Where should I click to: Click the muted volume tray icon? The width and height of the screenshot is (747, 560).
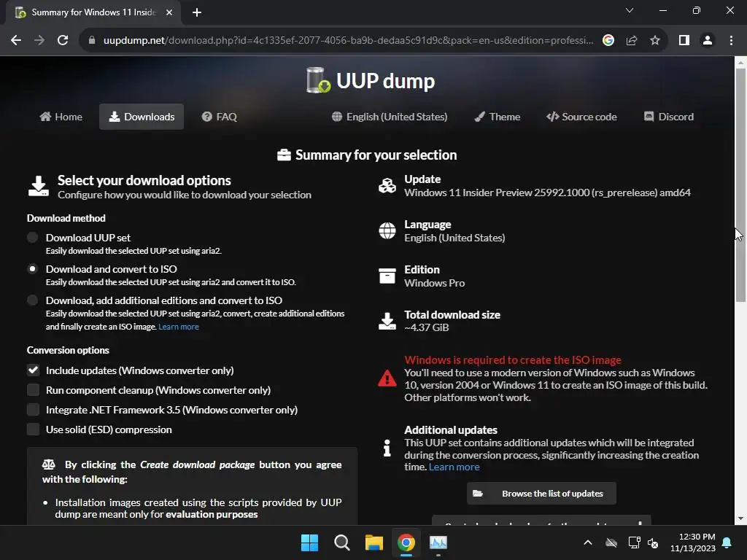tap(653, 542)
